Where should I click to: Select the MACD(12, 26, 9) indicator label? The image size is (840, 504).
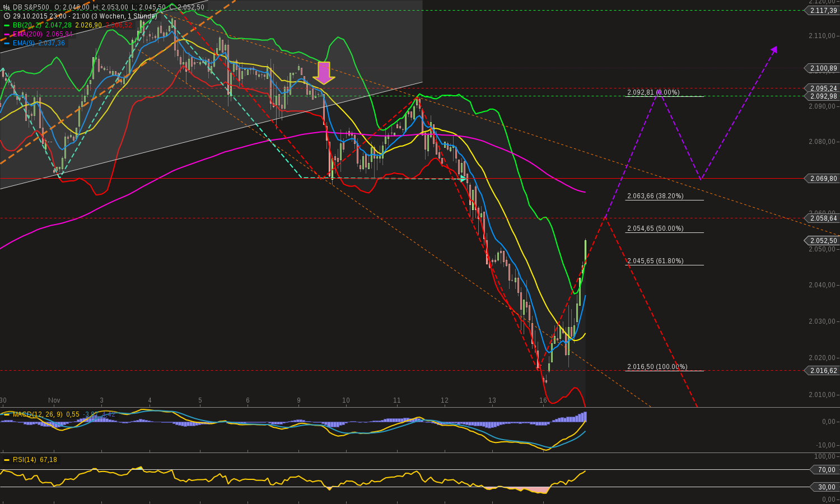[x=38, y=414]
